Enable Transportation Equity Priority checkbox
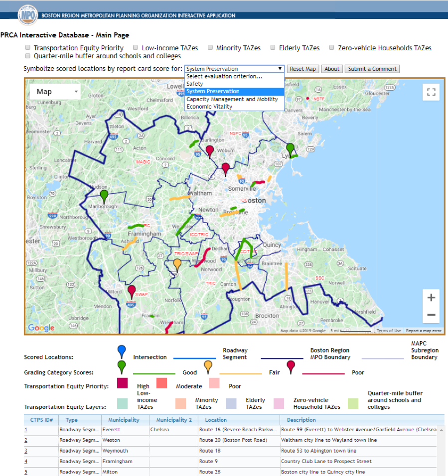Screen dimensions: 448x476 (28, 48)
